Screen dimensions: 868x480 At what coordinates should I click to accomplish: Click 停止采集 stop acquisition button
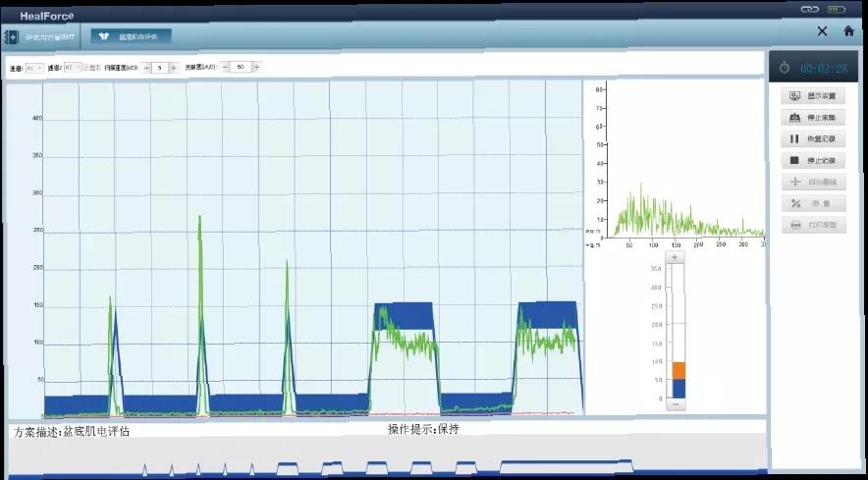(813, 118)
